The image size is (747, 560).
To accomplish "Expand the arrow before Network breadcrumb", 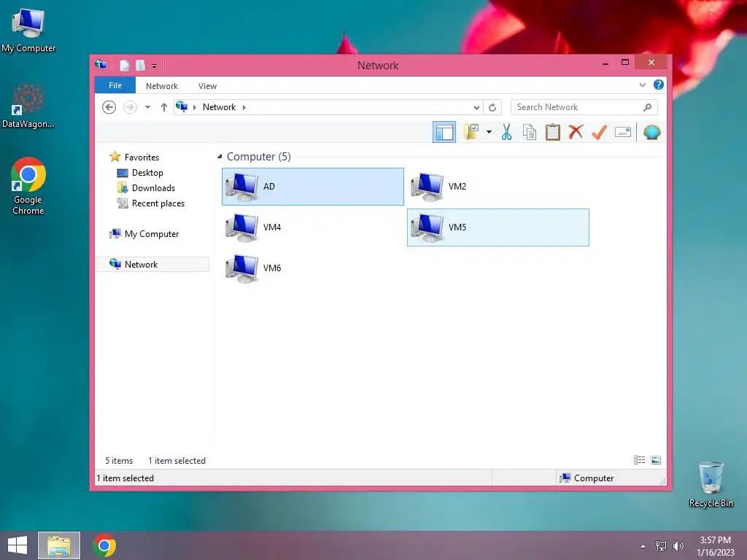I will pos(194,107).
